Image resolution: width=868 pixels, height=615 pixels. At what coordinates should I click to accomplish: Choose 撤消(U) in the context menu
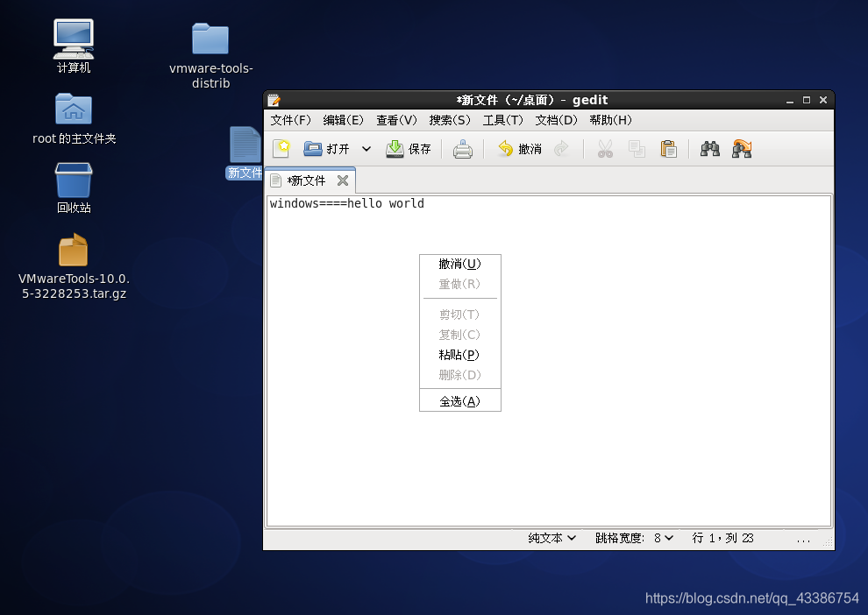pyautogui.click(x=460, y=264)
